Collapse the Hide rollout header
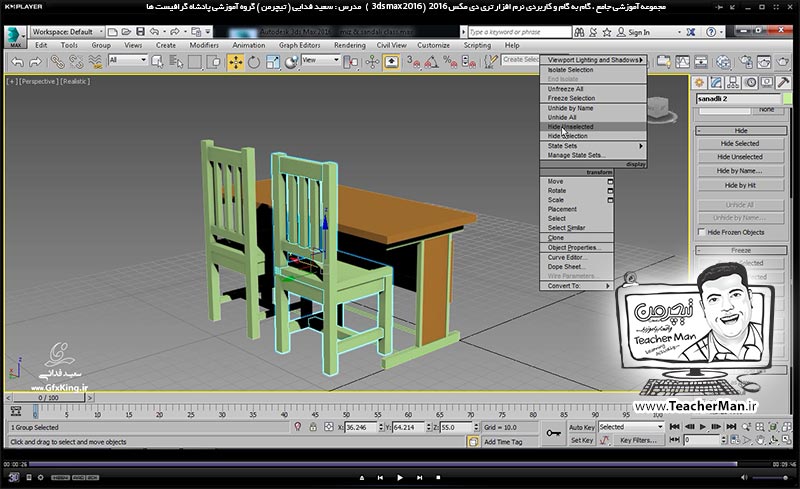The height and width of the screenshot is (489, 800). pos(741,131)
